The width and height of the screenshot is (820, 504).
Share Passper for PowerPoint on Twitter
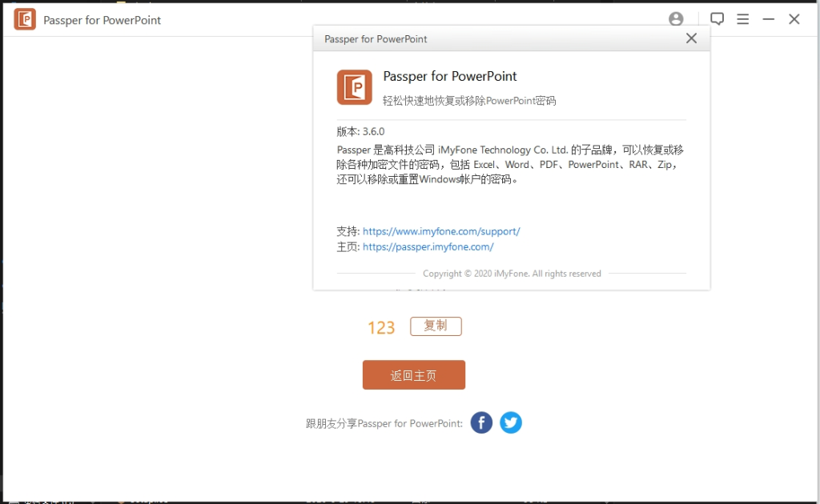pos(511,422)
